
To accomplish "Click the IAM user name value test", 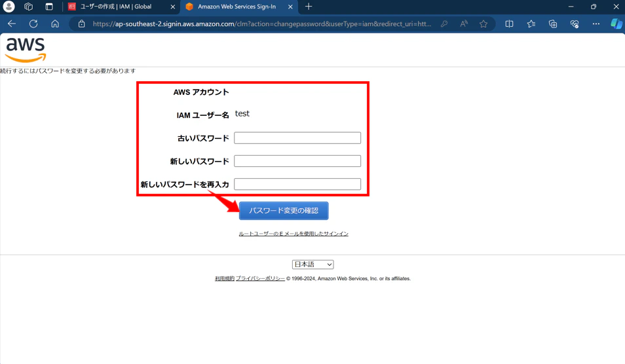I will click(x=242, y=113).
